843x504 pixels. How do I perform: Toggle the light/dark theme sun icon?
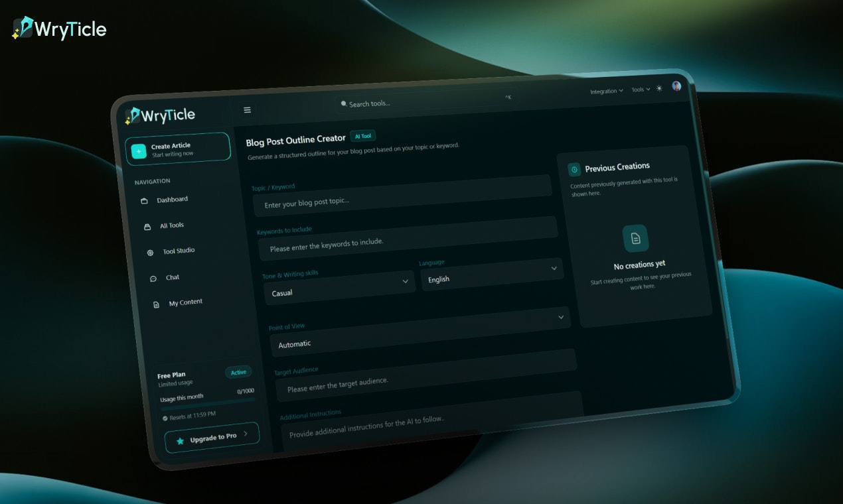click(659, 88)
